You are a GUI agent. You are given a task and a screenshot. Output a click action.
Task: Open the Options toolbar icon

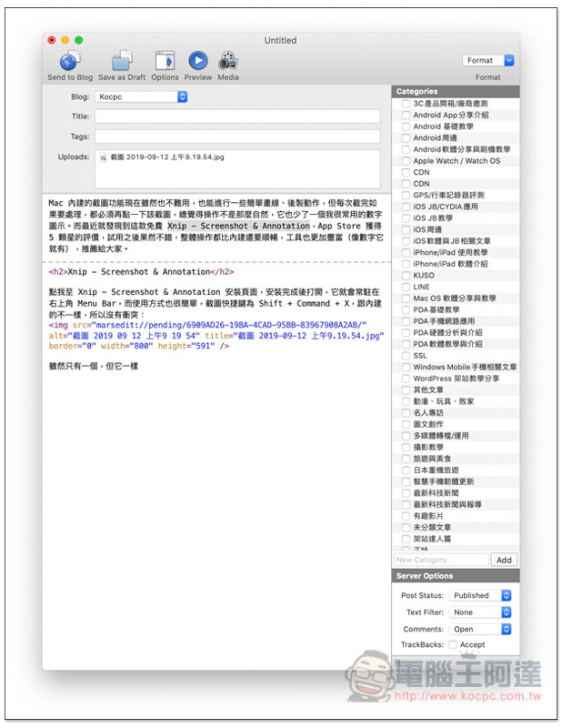point(165,61)
